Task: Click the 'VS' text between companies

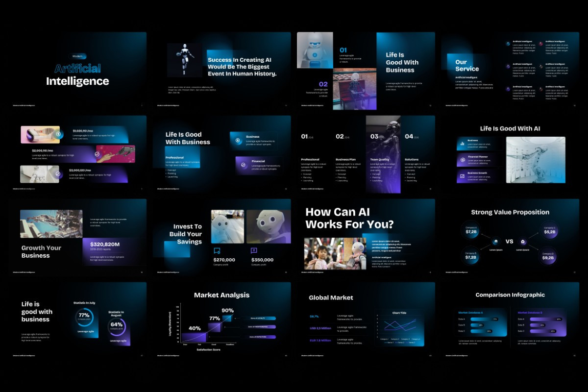Action: (509, 242)
